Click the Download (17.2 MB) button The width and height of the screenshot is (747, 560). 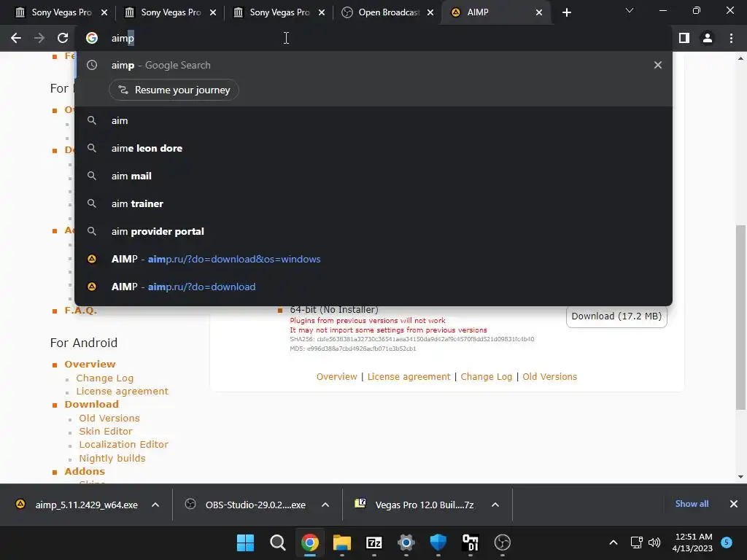tap(616, 316)
